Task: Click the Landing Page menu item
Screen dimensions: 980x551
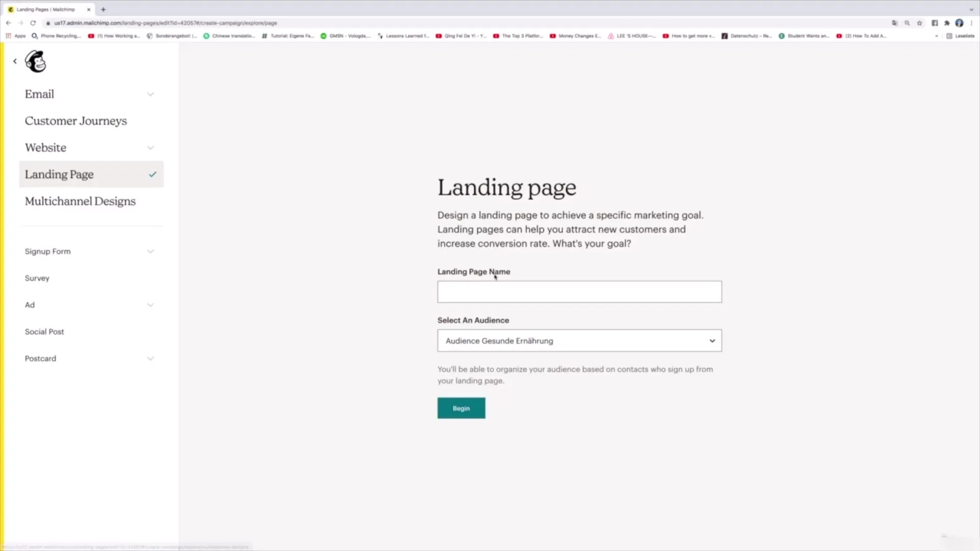Action: click(x=59, y=174)
